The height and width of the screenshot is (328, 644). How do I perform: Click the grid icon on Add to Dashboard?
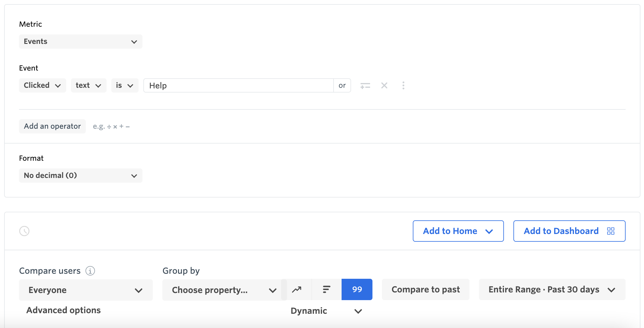tap(611, 231)
